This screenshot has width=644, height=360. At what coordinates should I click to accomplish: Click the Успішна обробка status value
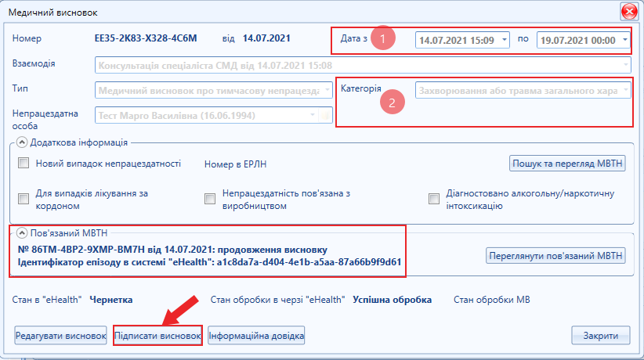(x=393, y=300)
